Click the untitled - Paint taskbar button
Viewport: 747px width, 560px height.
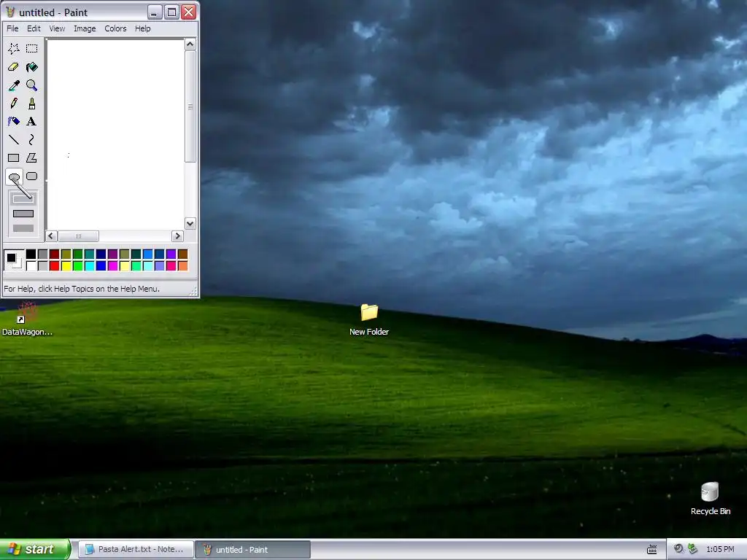253,550
